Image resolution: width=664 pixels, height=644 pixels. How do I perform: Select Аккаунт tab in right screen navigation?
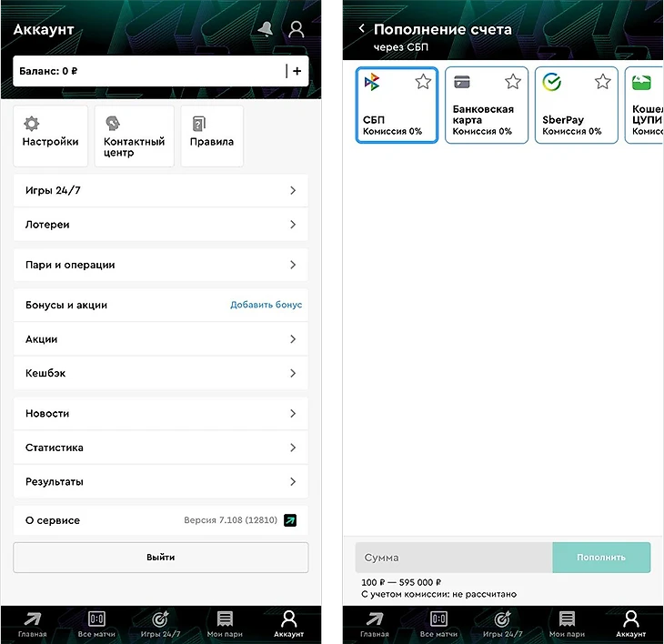pos(631,625)
